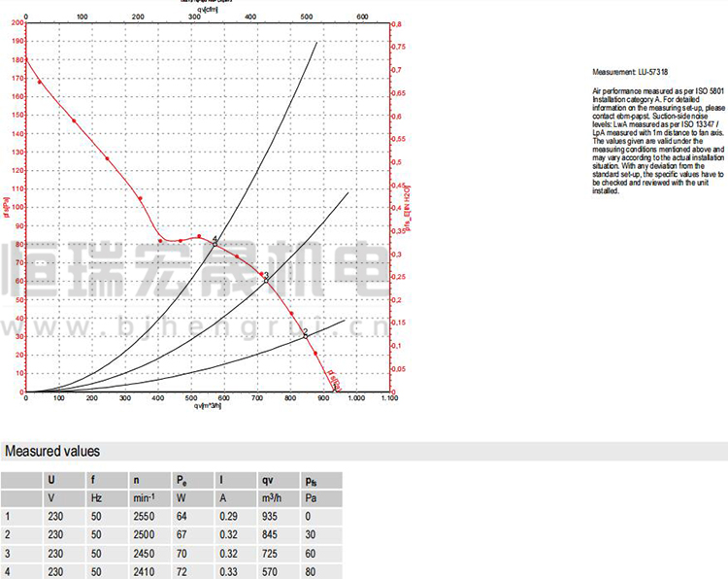Click the 845 airflow value in row 2
The height and width of the screenshot is (579, 728).
(x=270, y=535)
